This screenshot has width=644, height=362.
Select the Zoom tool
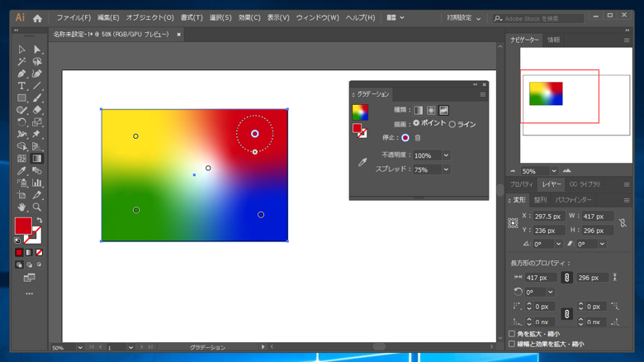tap(37, 207)
